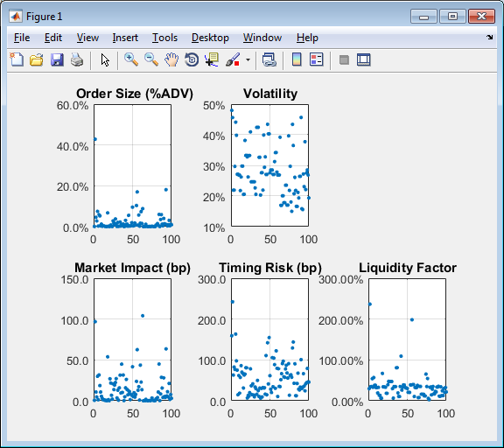The image size is (504, 448).
Task: Show plot tools and dock figure
Action: coord(364,59)
